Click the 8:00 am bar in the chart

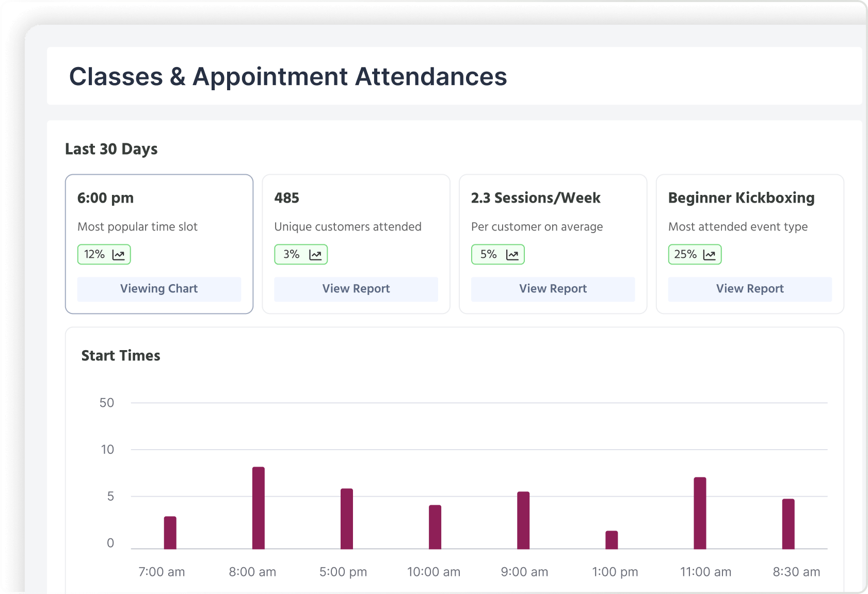coord(259,508)
